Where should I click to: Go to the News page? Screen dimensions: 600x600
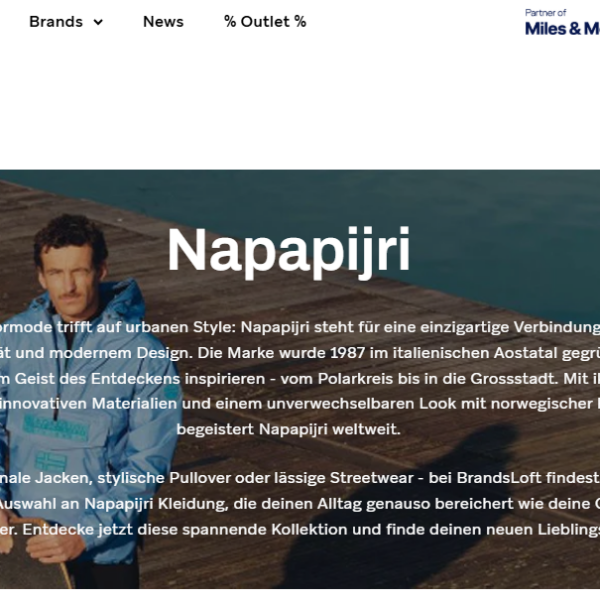click(x=163, y=22)
